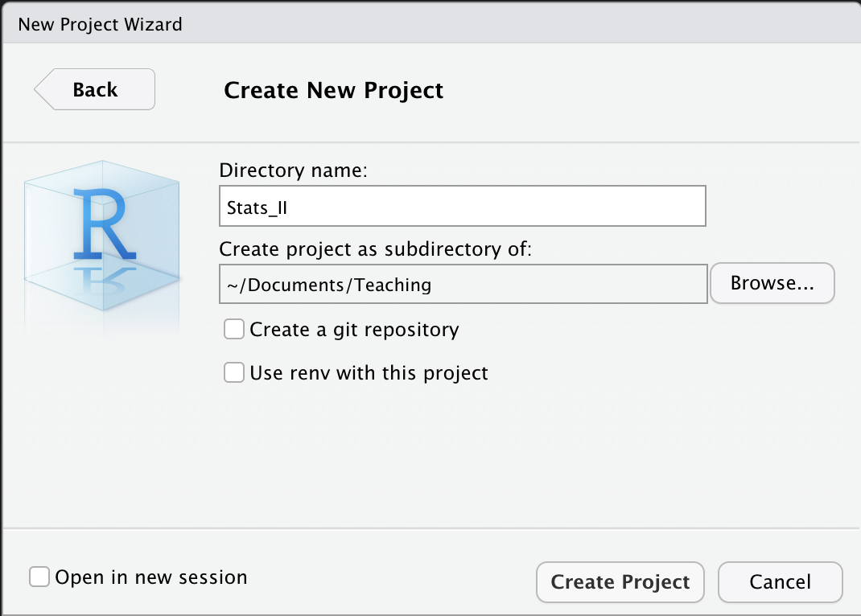Click the Create Project button
861x616 pixels.
(620, 582)
